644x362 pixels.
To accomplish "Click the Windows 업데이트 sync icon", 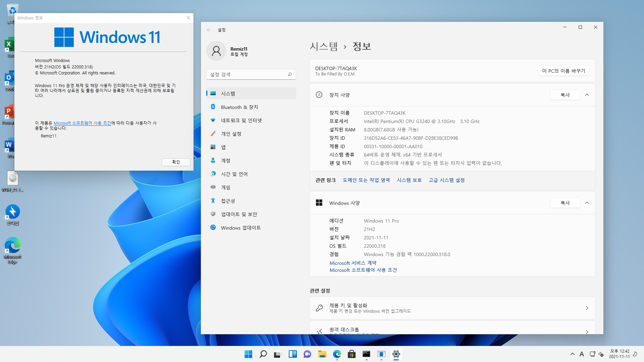I will (x=213, y=227).
